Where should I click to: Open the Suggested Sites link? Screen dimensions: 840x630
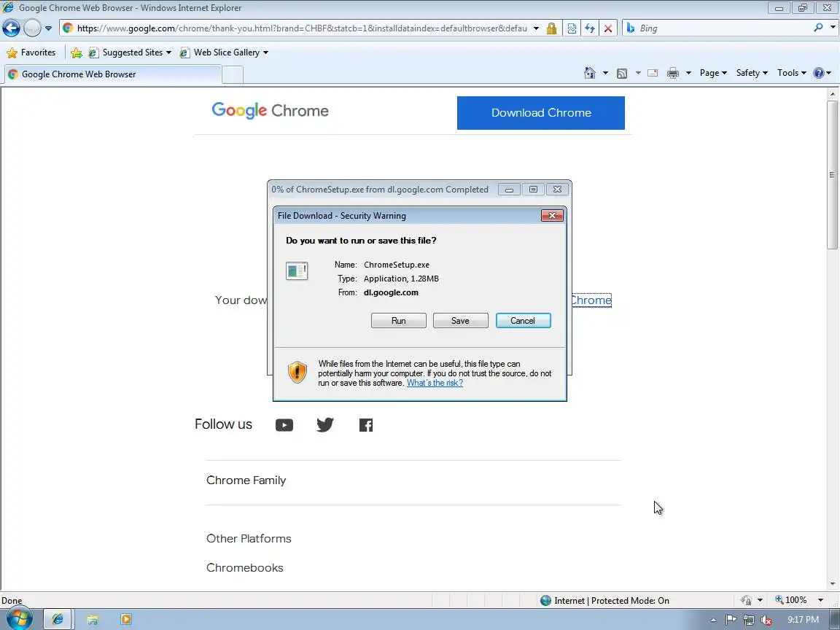(x=130, y=52)
